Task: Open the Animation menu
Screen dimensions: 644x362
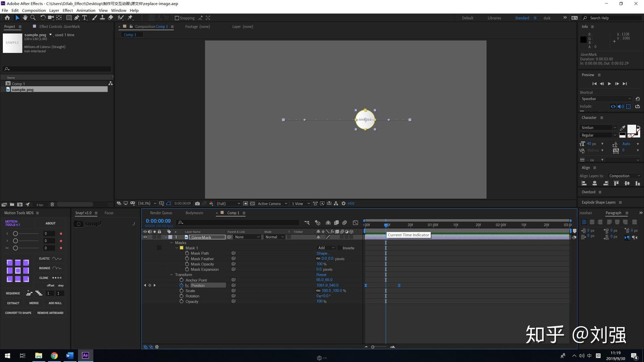Action: point(86,10)
